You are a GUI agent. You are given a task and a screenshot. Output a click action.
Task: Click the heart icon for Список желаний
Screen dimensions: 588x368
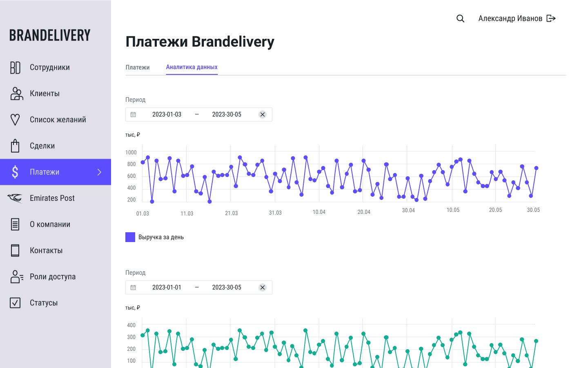15,120
